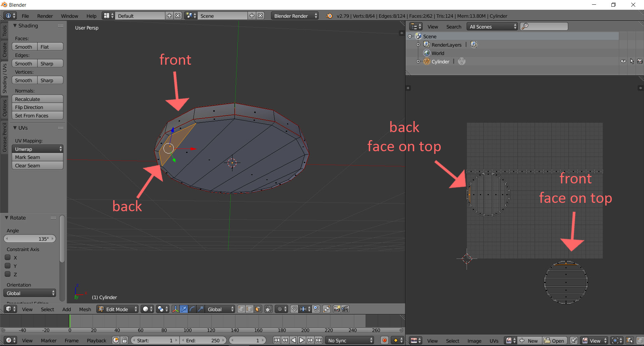The height and width of the screenshot is (346, 644).
Task: Toggle Cylinder selectability cursor in outliner
Action: pos(632,61)
